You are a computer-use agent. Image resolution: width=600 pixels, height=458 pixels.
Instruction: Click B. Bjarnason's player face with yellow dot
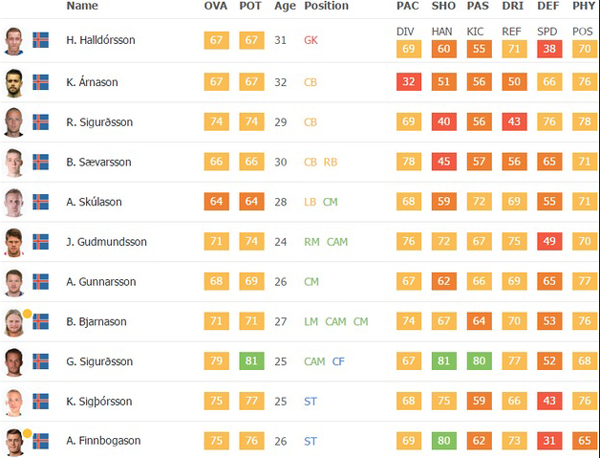[14, 323]
